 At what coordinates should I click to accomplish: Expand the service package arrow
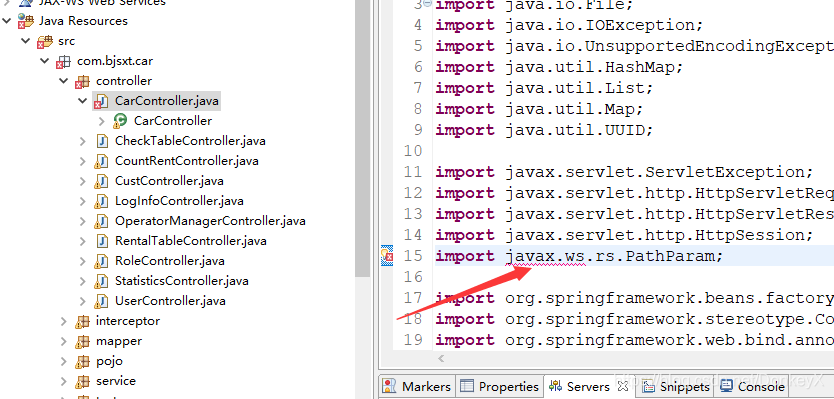64,381
